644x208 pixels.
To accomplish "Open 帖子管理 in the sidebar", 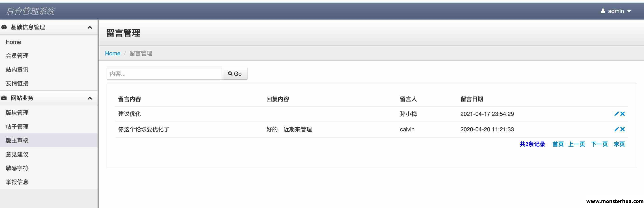I will [49, 127].
